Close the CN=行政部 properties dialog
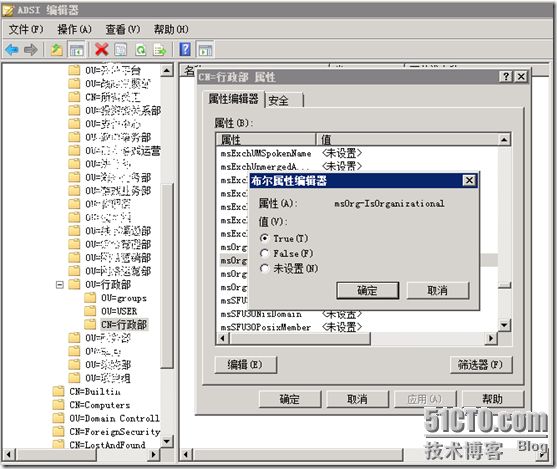 coord(521,76)
